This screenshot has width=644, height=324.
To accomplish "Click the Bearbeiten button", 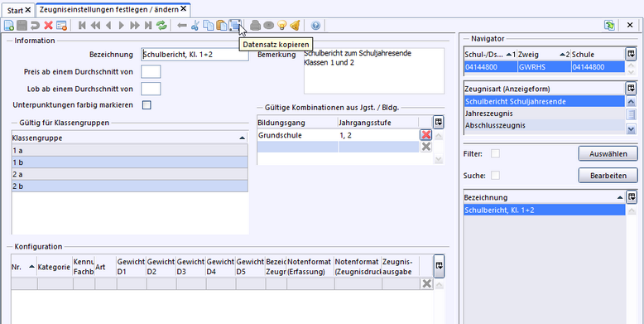I will [608, 176].
